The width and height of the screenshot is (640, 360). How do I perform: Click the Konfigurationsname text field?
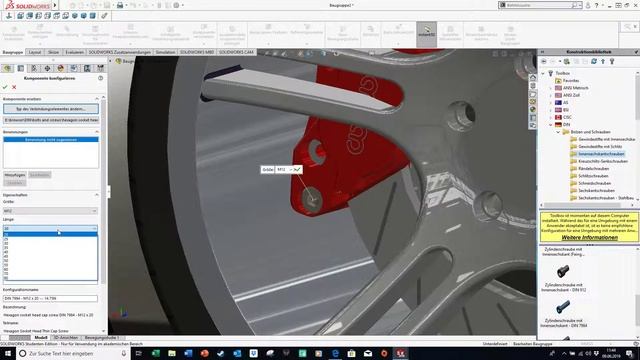pyautogui.click(x=50, y=298)
